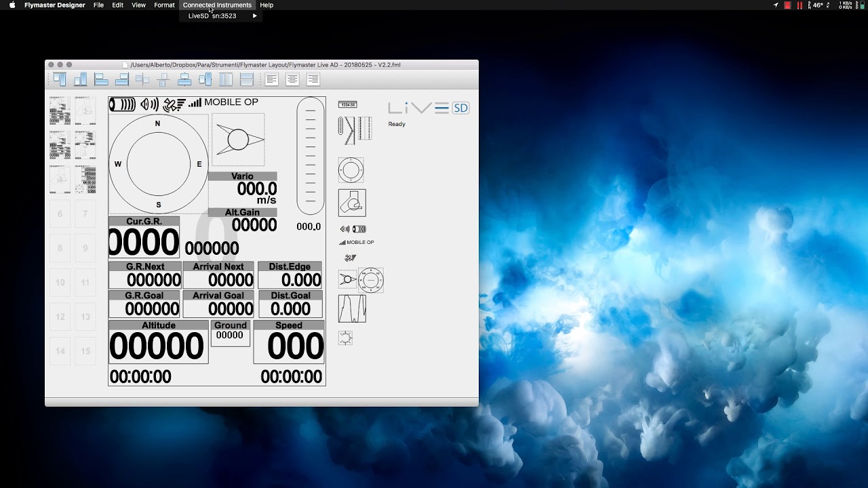
Task: Set text alignment to center
Action: tap(292, 79)
